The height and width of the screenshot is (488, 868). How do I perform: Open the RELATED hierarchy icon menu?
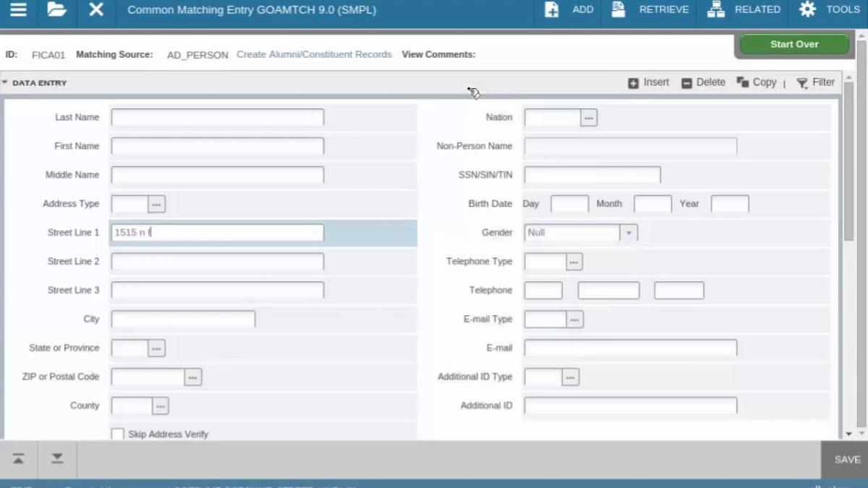715,10
